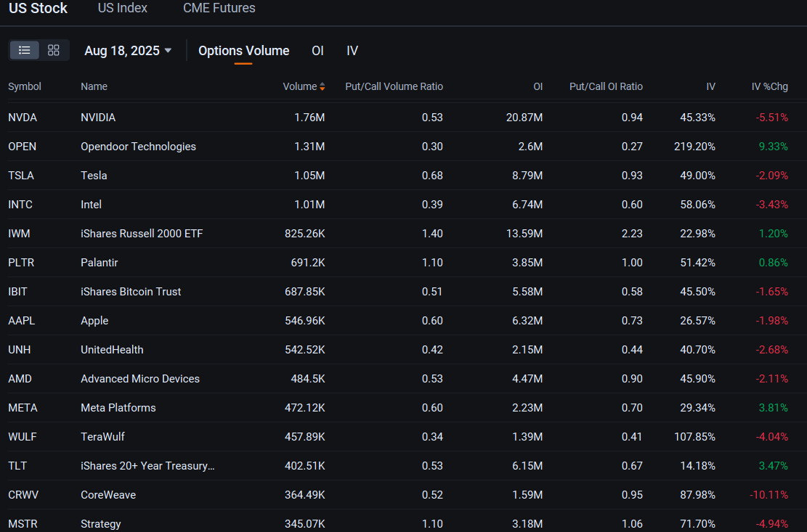807x532 pixels.
Task: Click the iShares Bitcoin Trust name
Action: [x=131, y=292]
